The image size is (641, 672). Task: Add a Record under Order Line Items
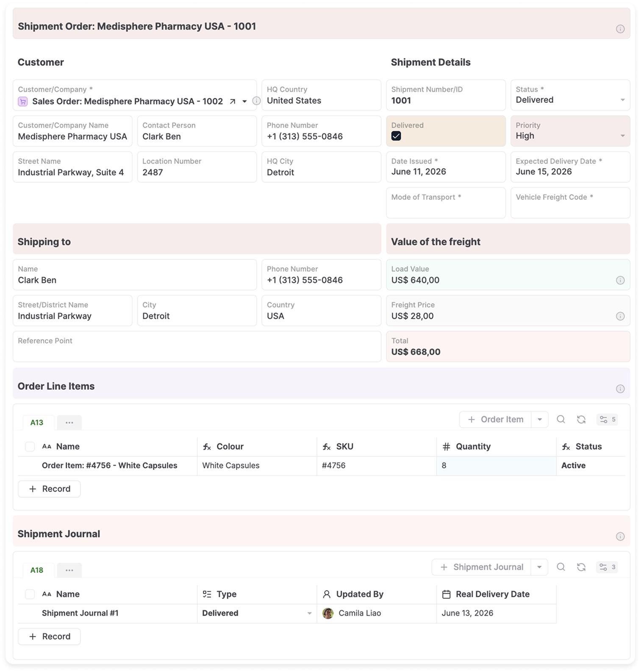point(49,489)
